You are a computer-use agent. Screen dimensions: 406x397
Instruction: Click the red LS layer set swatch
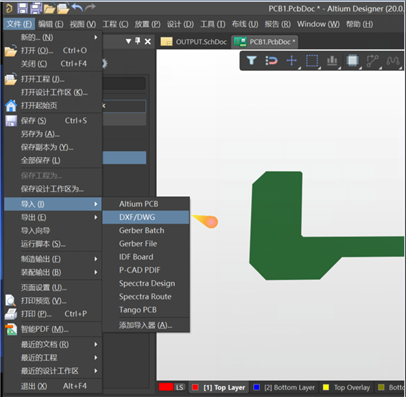coord(166,387)
